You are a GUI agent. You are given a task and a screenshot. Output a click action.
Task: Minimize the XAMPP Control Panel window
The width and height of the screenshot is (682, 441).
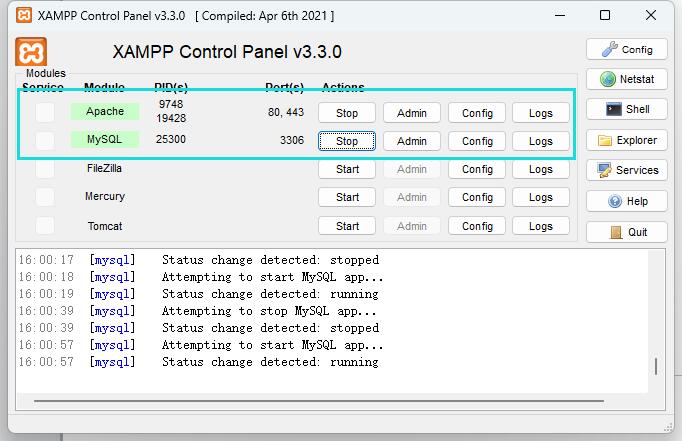point(560,15)
